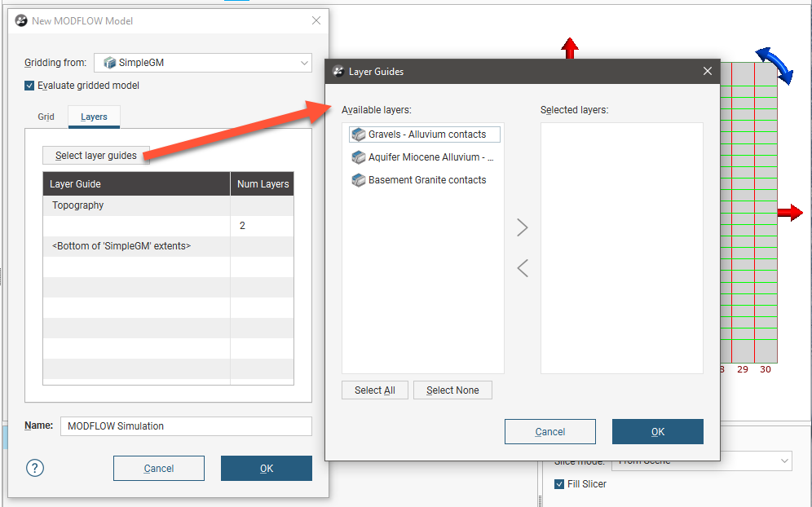Screen dimensions: 812x507
Task: Click the Select layer guides button
Action: coord(96,156)
